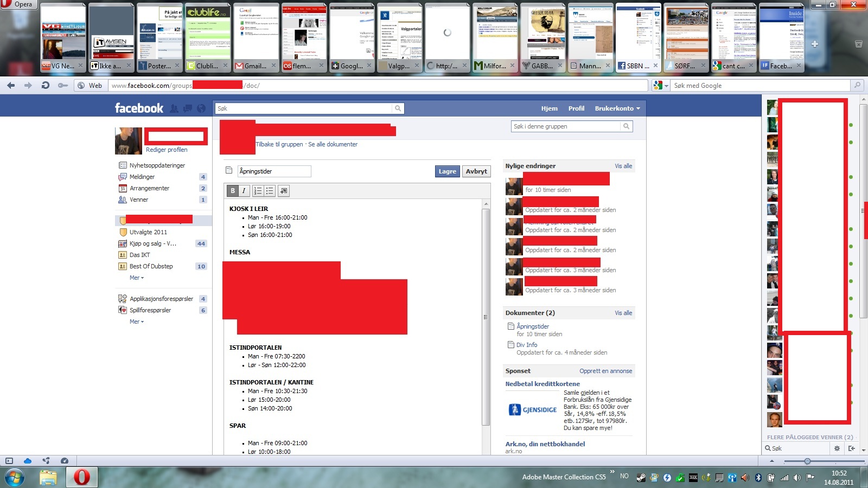Screen dimensions: 868x488
Task: Open the closed tabs trash icon
Action: (x=858, y=44)
